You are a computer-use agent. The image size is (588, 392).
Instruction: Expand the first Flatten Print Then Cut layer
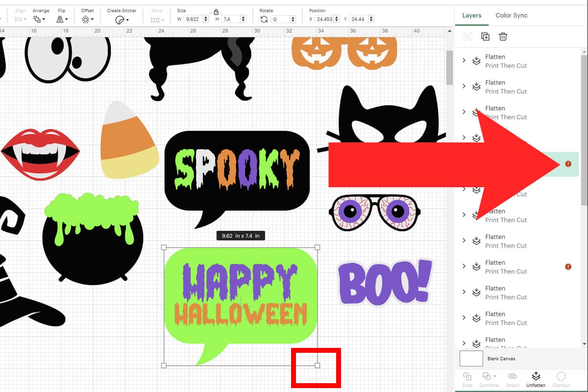coord(464,61)
